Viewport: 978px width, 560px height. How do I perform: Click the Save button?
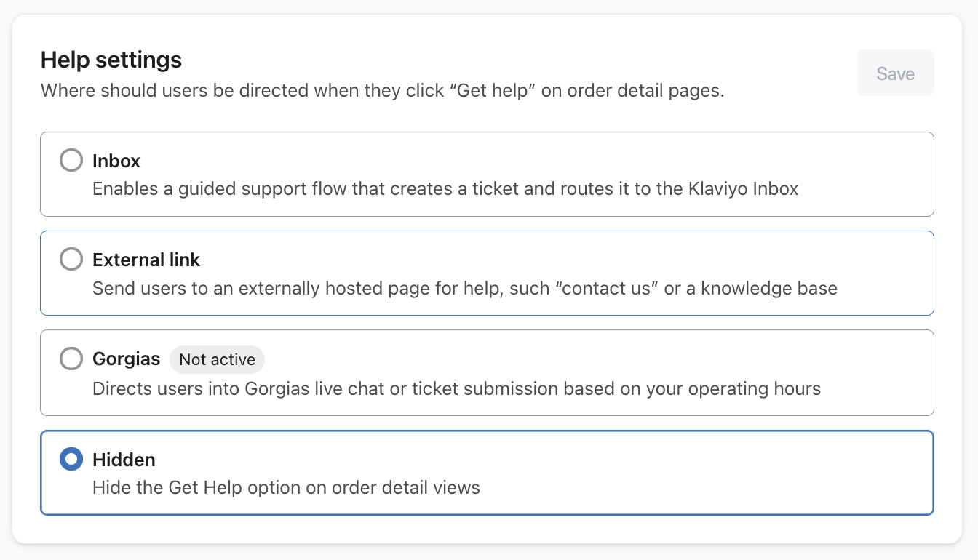[x=895, y=73]
